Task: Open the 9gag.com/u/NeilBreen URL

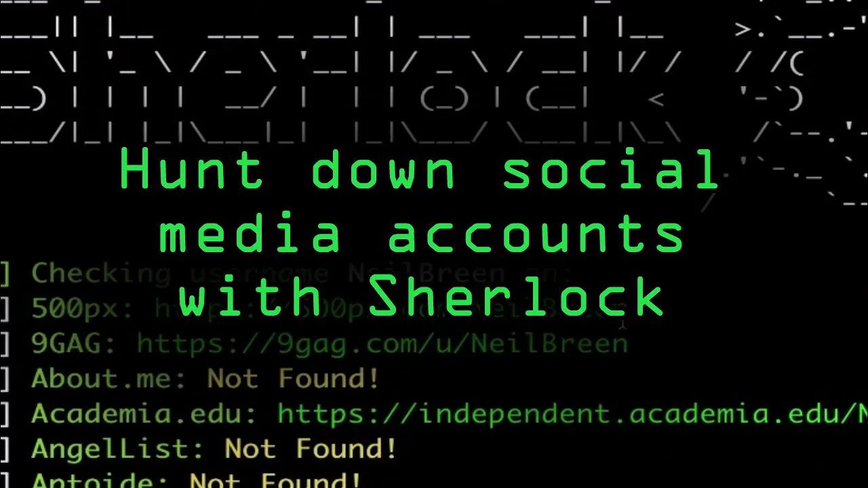Action: click(x=382, y=344)
